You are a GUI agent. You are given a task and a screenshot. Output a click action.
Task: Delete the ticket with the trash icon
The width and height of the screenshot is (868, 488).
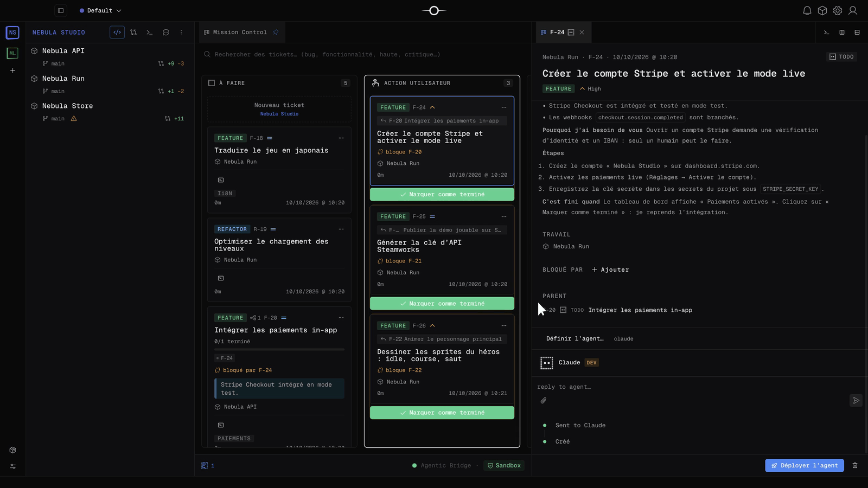pyautogui.click(x=855, y=465)
